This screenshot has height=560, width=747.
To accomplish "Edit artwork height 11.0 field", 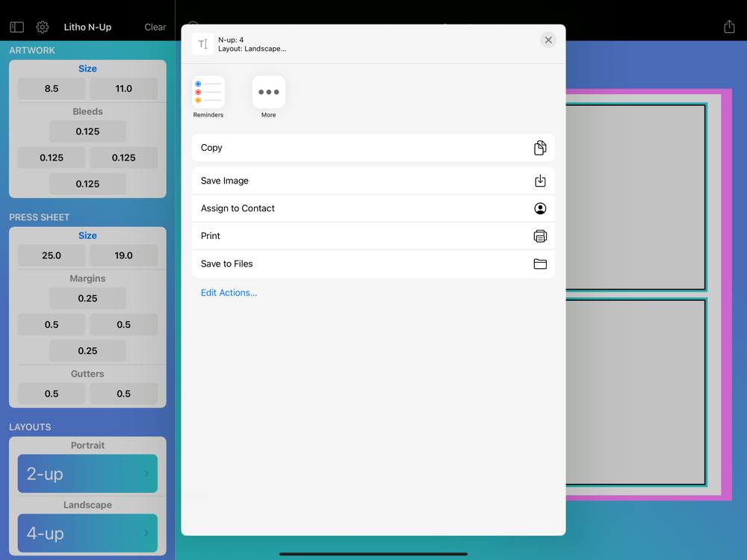I will (x=123, y=89).
